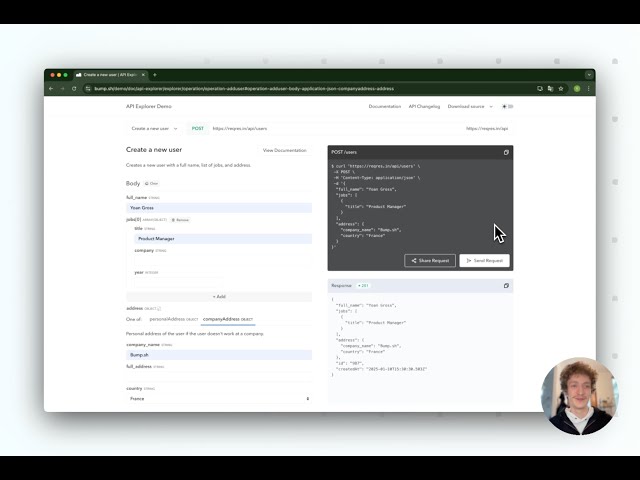Select the companyAddress tab
The width and height of the screenshot is (640, 480).
point(228,319)
